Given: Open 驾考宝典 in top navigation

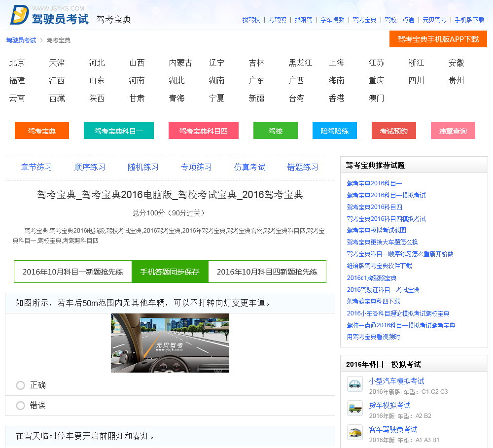Looking at the screenshot, I should point(364,20).
